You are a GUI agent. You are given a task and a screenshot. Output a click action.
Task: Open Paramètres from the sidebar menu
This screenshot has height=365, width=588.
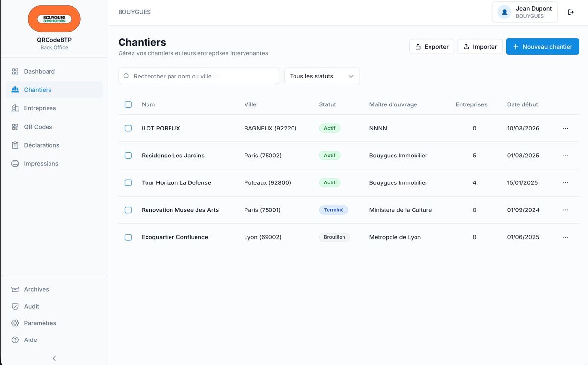[40, 323]
